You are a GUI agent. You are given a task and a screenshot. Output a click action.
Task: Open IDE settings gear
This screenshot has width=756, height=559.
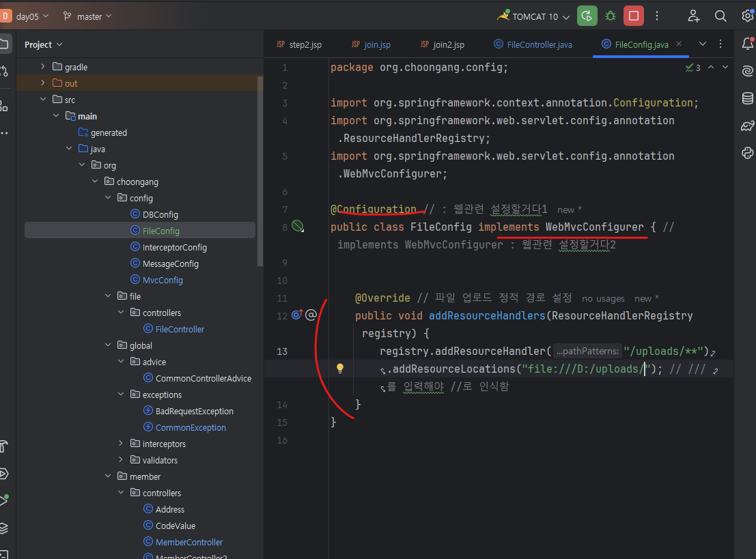click(747, 16)
